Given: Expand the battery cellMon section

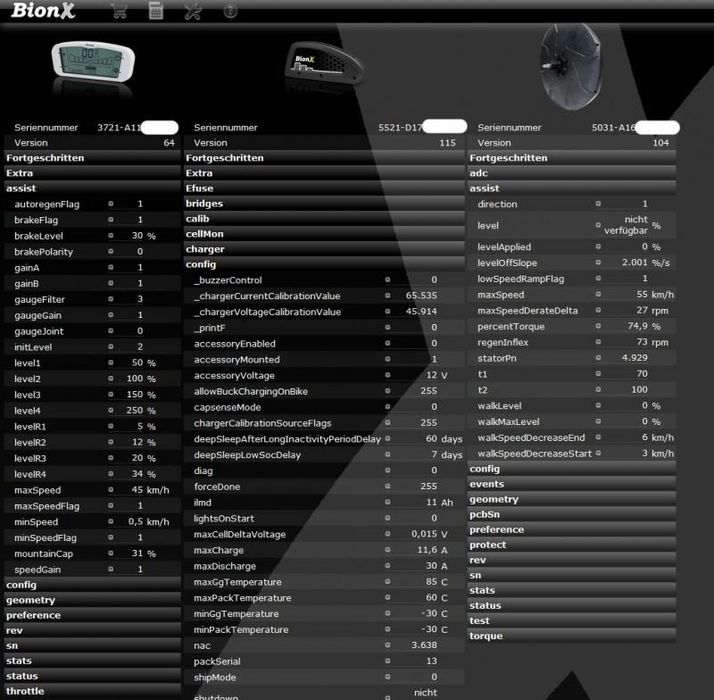Looking at the screenshot, I should click(324, 234).
